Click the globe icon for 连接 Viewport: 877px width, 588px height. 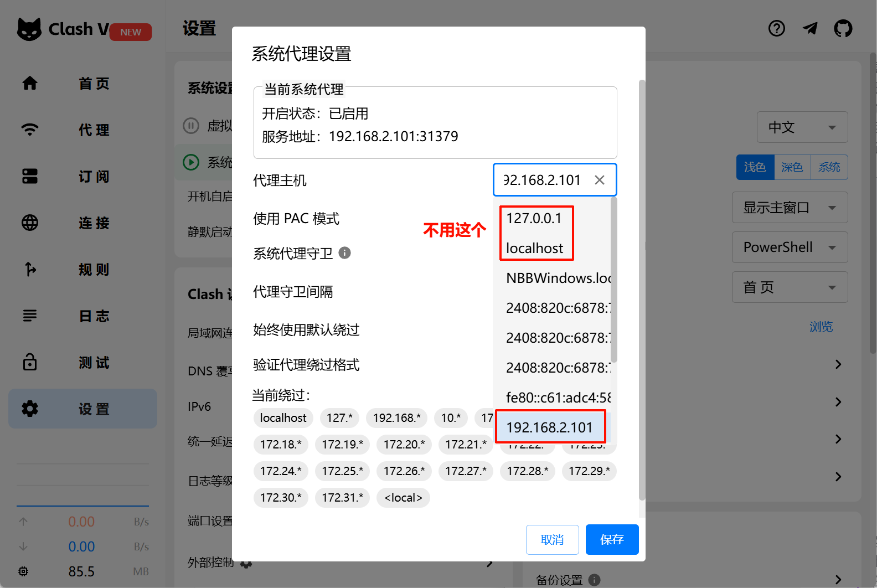[30, 223]
